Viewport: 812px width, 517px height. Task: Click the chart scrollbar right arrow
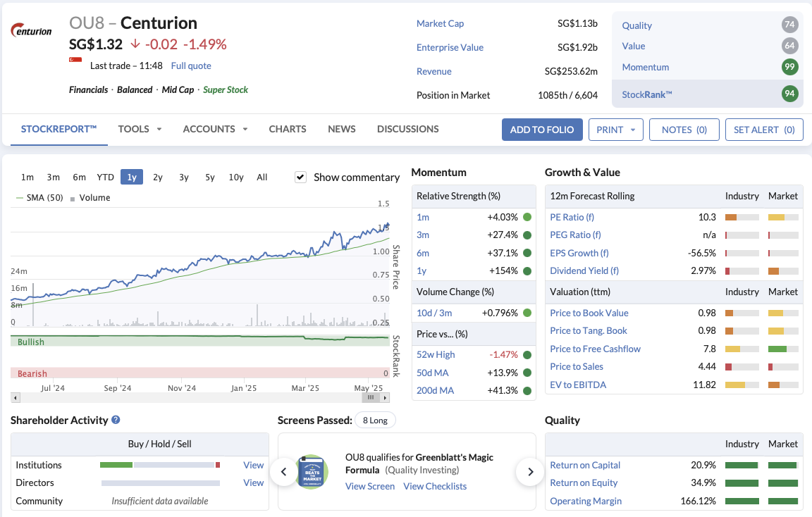coord(385,398)
